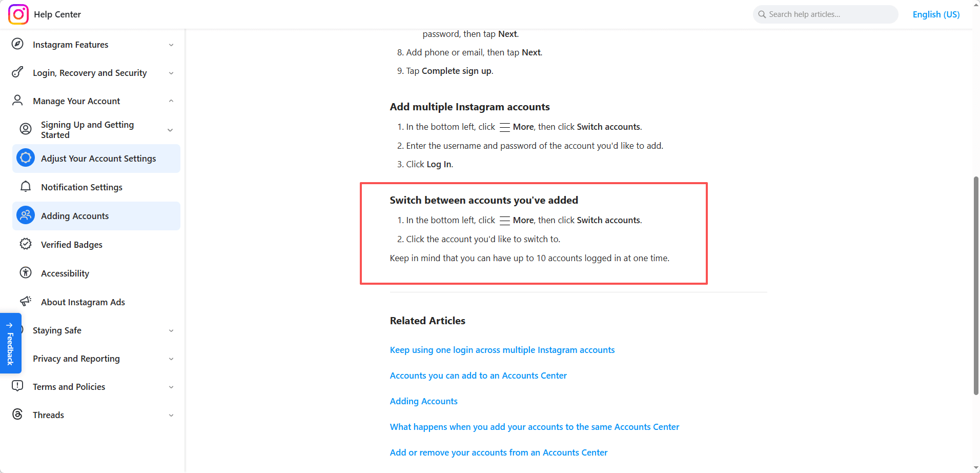Click the Notification Settings bell icon
The height and width of the screenshot is (473, 980).
[26, 187]
